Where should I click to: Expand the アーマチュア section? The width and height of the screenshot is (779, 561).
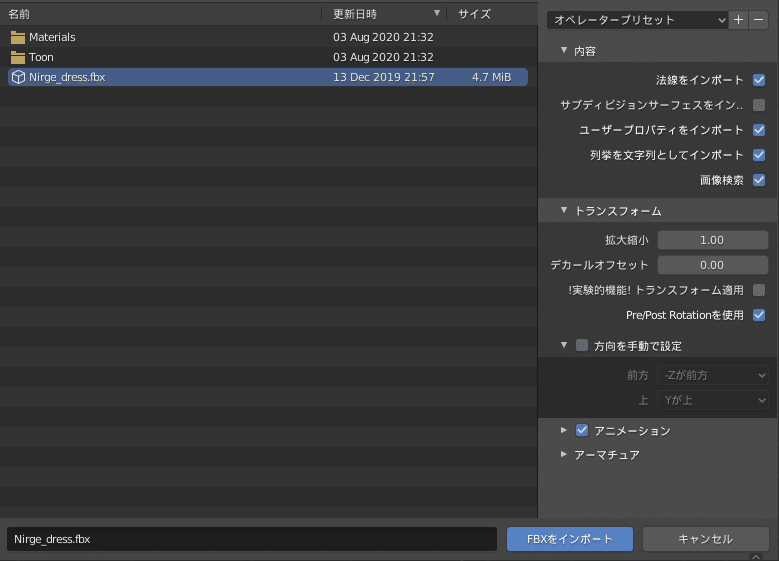tap(564, 454)
